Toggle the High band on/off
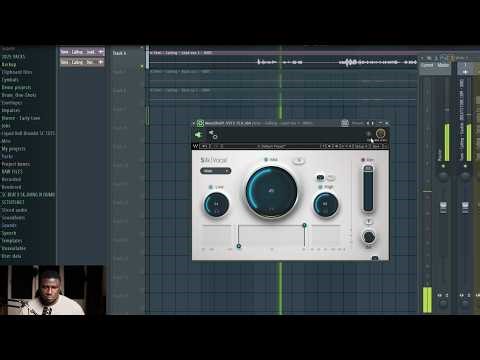The height and width of the screenshot is (360, 480). coord(320,187)
